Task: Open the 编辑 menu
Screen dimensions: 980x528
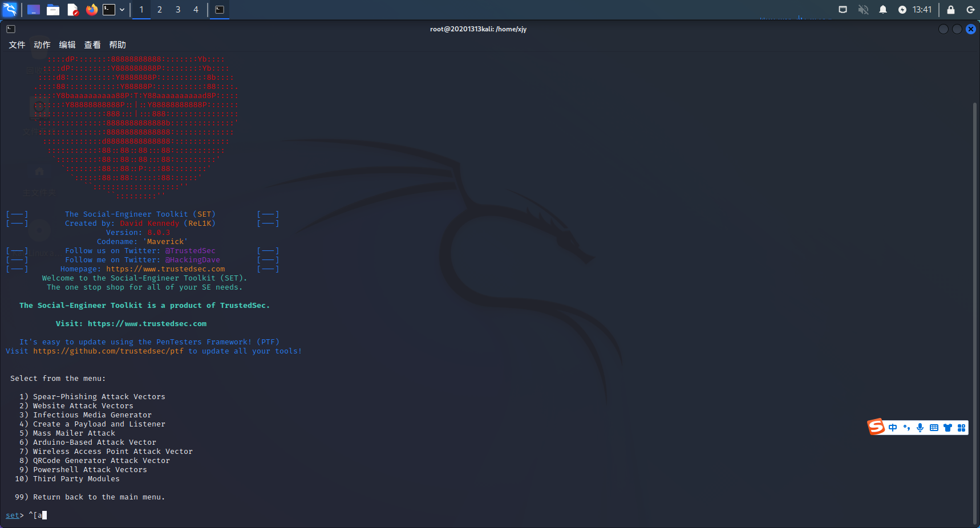Action: pyautogui.click(x=67, y=45)
